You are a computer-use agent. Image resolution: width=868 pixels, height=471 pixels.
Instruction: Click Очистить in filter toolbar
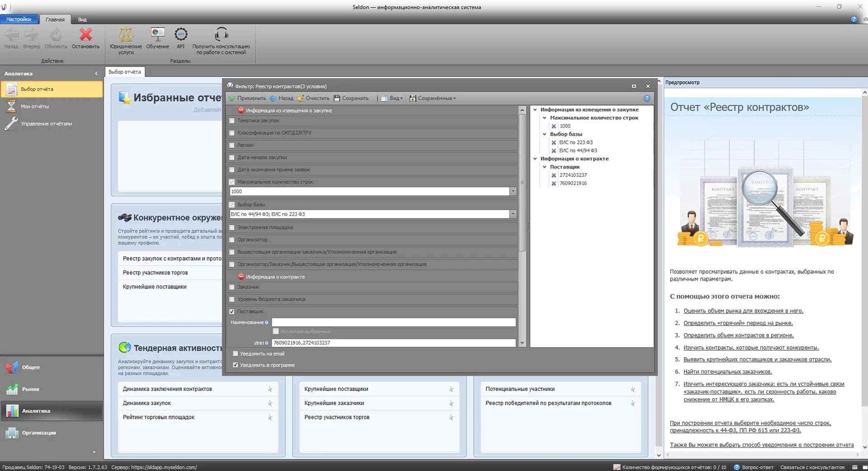click(x=313, y=98)
